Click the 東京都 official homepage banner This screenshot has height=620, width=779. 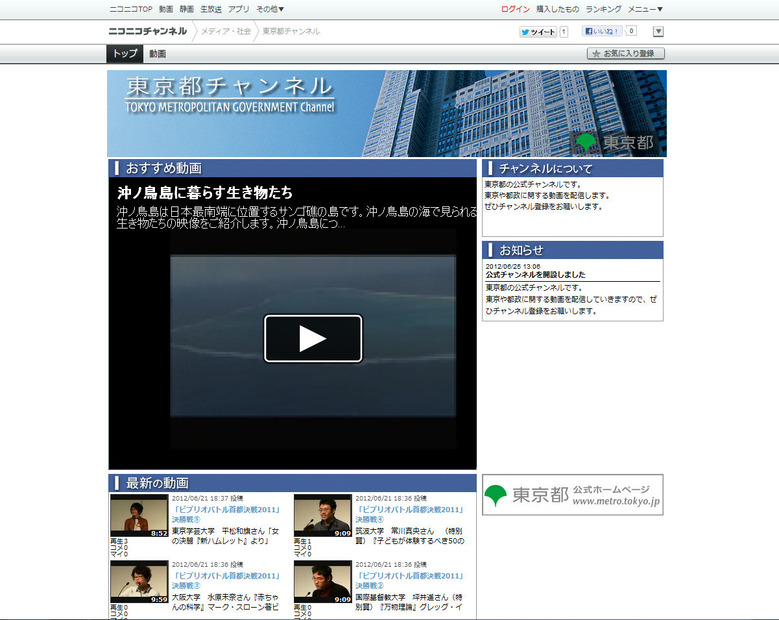(572, 495)
